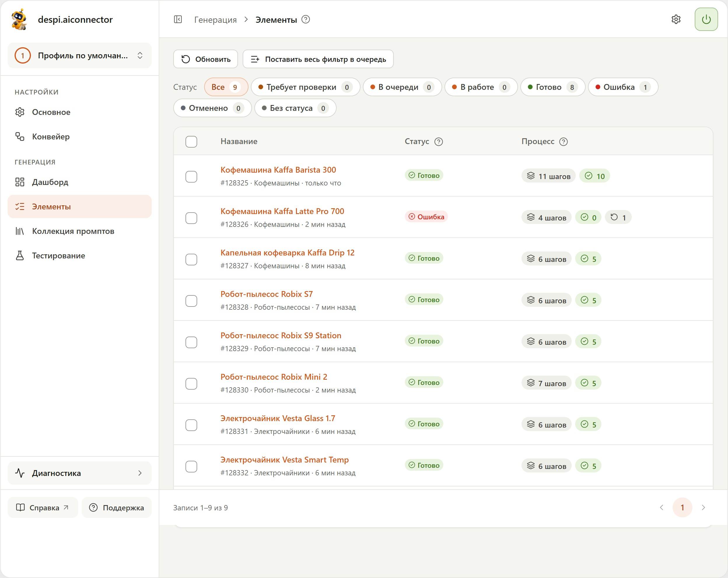Viewport: 728px width, 578px height.
Task: Click the 11 шагов steps badge
Action: pyautogui.click(x=548, y=176)
